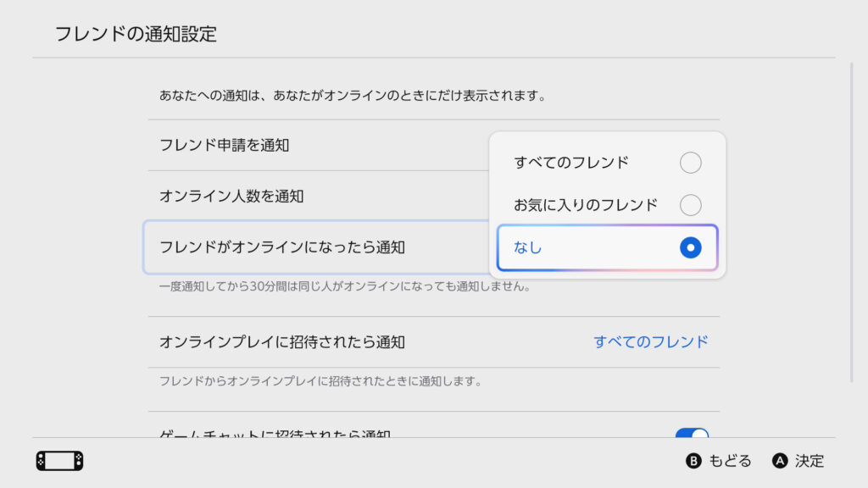The image size is (868, 488).
Task: Open the フレンドがオンラインになったら通知 setting row
Action: [316, 247]
